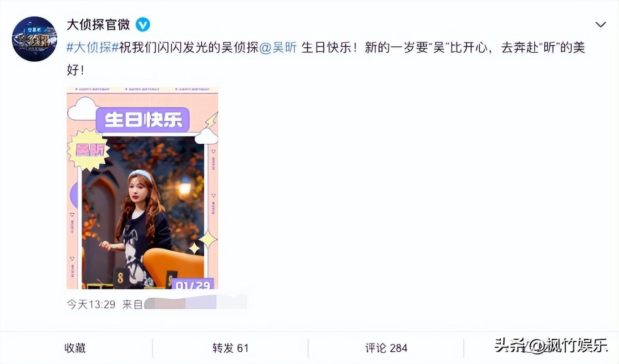Repost using the 转发 61 button
The image size is (619, 364).
[x=230, y=348]
